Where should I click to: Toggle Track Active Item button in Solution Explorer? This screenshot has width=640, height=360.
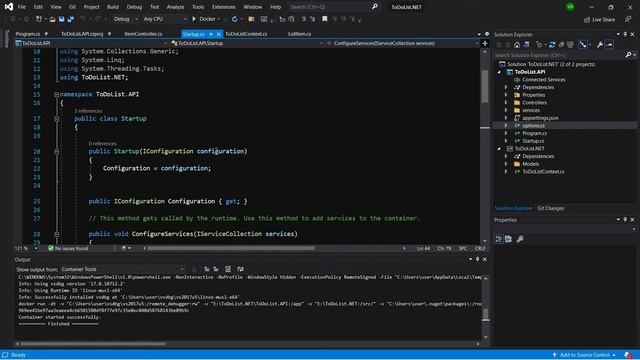pyautogui.click(x=583, y=44)
